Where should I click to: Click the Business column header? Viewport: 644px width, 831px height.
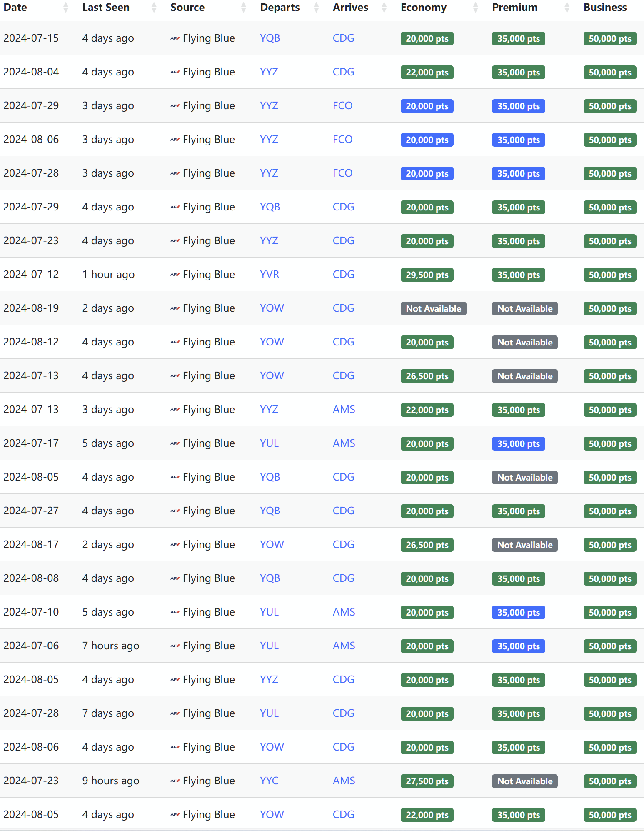[605, 8]
